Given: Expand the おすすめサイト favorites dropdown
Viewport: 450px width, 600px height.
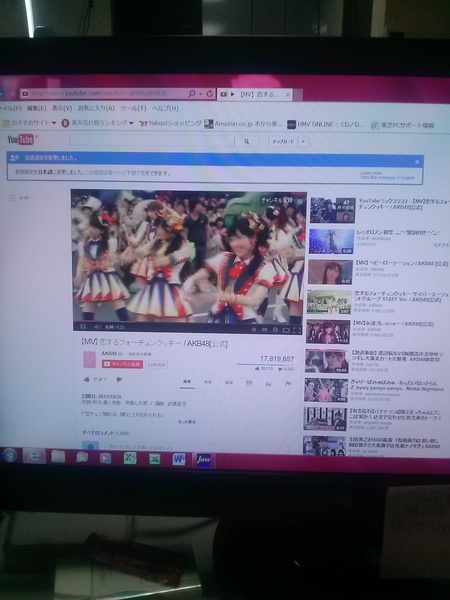Looking at the screenshot, I should coord(54,123).
